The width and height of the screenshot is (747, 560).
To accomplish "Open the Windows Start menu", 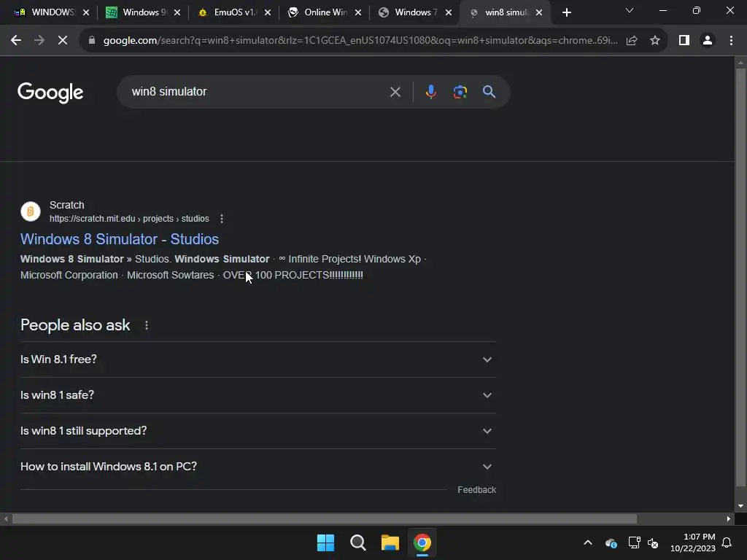I will click(x=326, y=542).
